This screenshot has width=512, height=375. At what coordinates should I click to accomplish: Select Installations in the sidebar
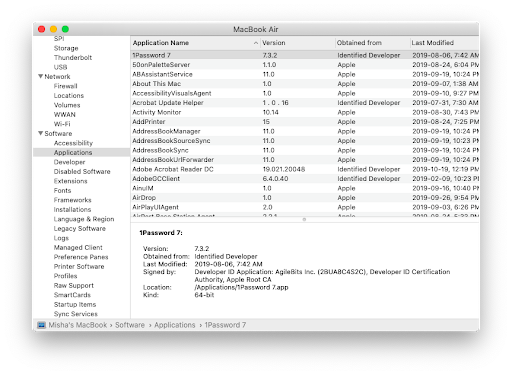pyautogui.click(x=72, y=210)
